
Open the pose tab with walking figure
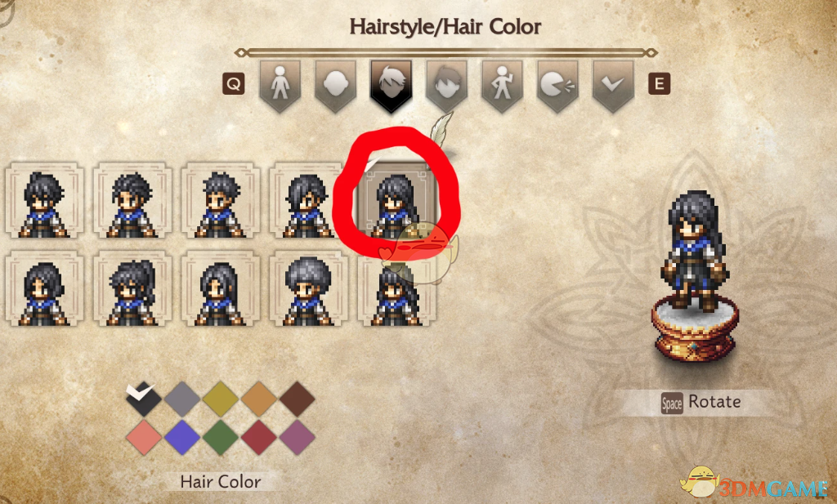503,85
